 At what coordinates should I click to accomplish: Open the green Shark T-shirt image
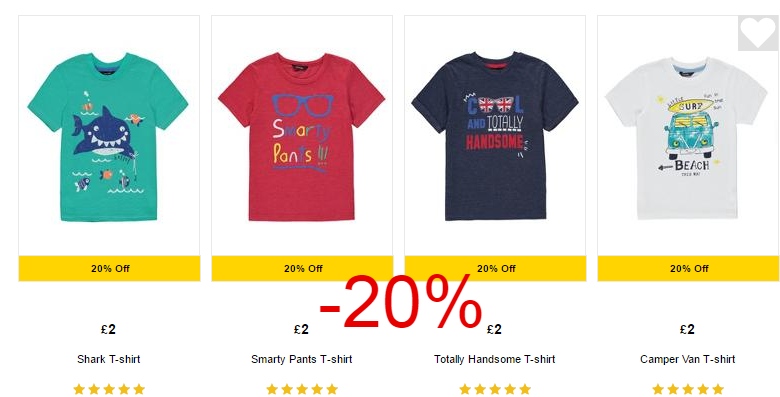point(108,138)
